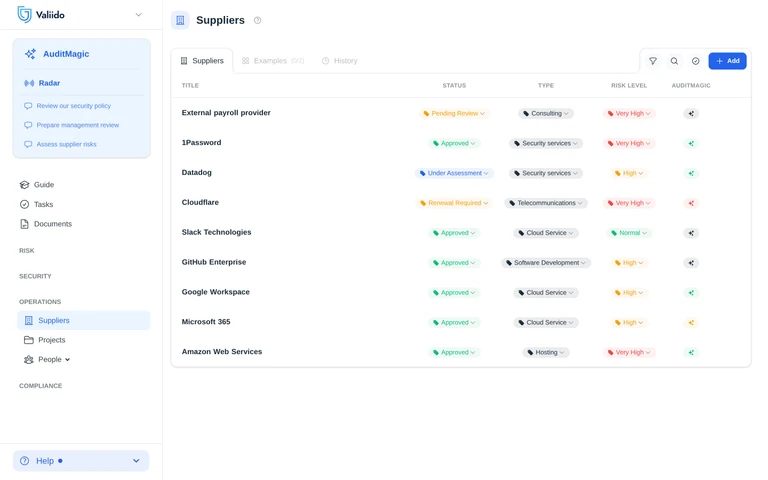Expand the Valiido workspace switcher chevron
The width and height of the screenshot is (768, 480).
139,15
